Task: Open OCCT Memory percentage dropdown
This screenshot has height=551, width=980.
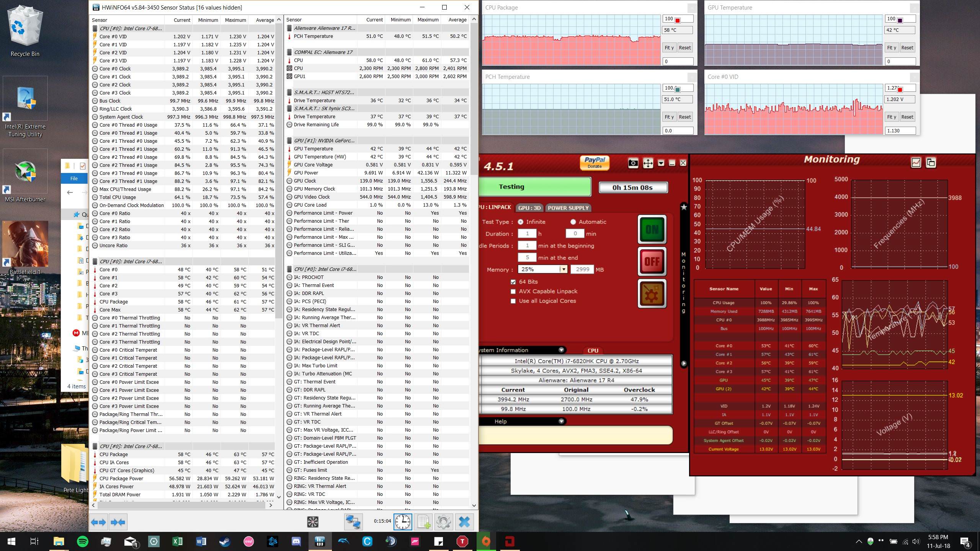Action: [x=563, y=269]
